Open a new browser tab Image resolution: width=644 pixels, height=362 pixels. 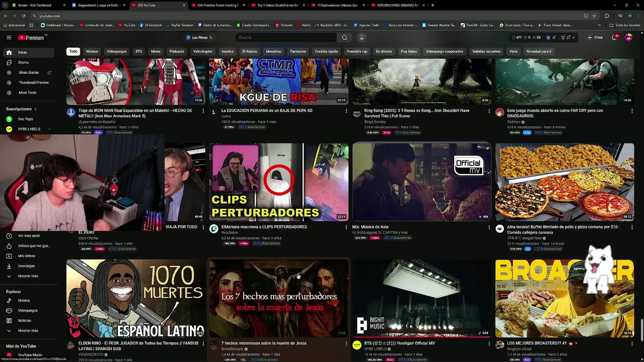tap(433, 5)
